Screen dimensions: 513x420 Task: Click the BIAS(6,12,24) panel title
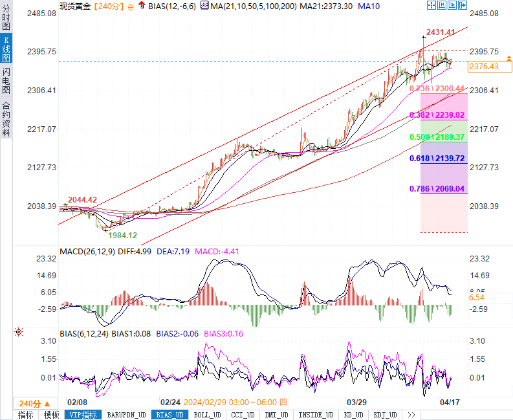[x=84, y=333]
